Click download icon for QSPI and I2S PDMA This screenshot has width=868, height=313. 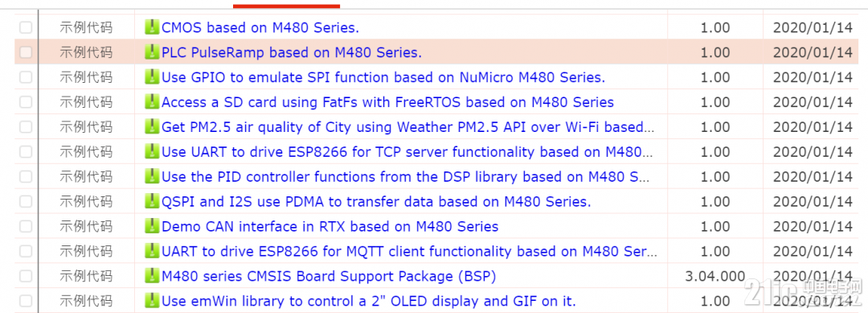(x=152, y=202)
